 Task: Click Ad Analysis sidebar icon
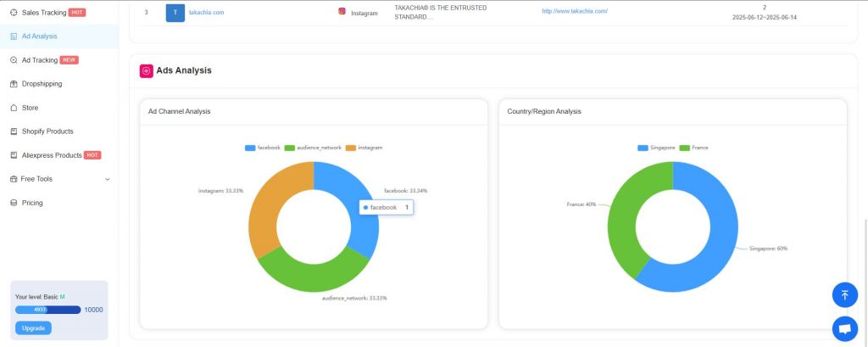point(14,36)
